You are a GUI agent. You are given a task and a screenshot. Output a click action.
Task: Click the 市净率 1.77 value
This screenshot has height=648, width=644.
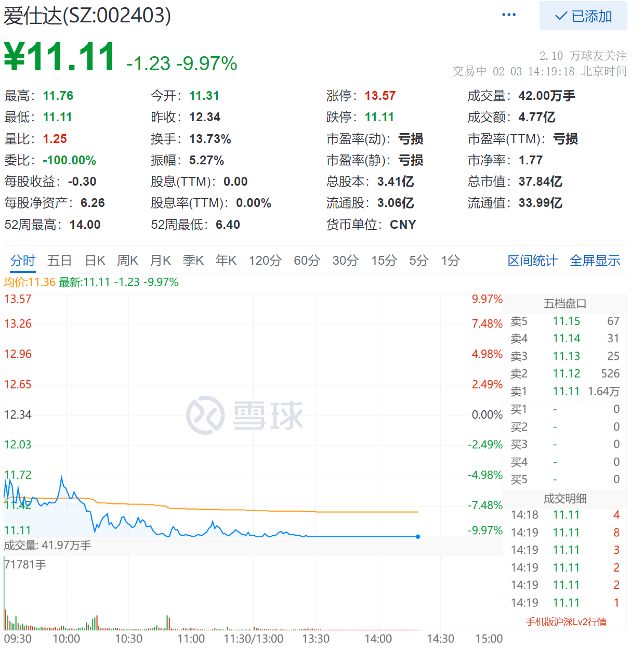[x=531, y=160]
